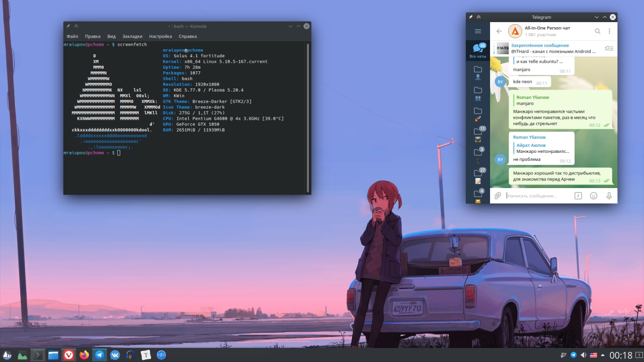Viewport: 644px width, 362px height.
Task: Open volume control in system tray
Action: point(584,355)
